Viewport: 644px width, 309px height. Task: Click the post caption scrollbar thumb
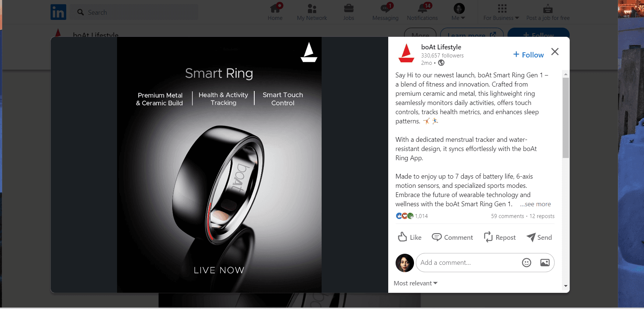click(x=566, y=118)
